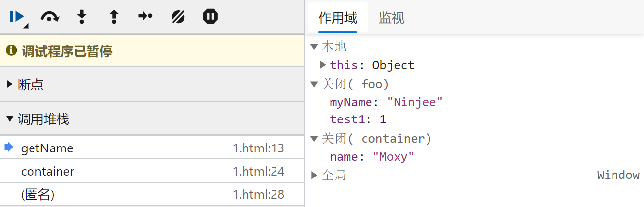Select the 作用域 tab
The image size is (644, 207).
coord(337,18)
